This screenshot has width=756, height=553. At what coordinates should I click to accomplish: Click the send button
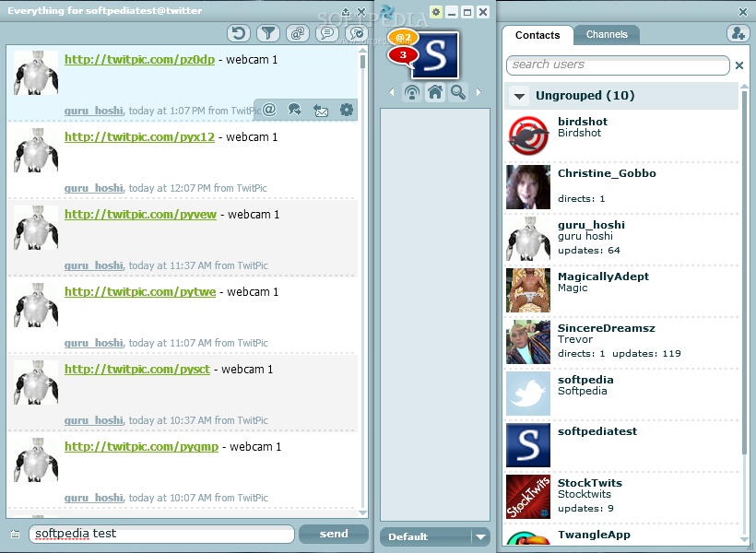point(334,534)
